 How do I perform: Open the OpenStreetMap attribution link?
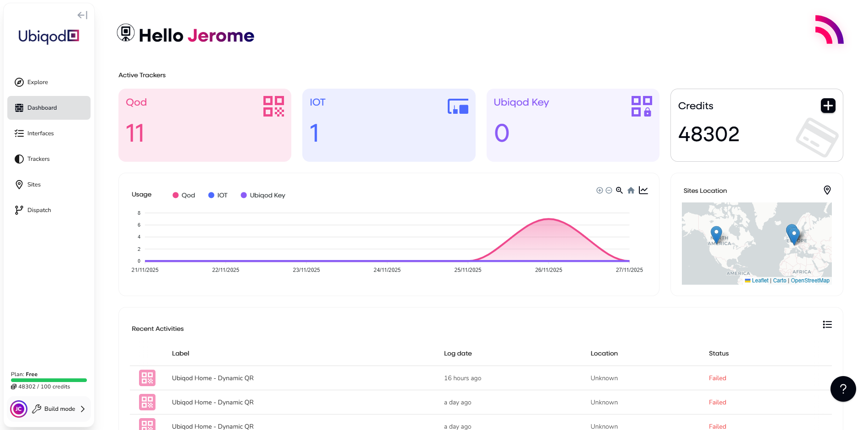[810, 281]
